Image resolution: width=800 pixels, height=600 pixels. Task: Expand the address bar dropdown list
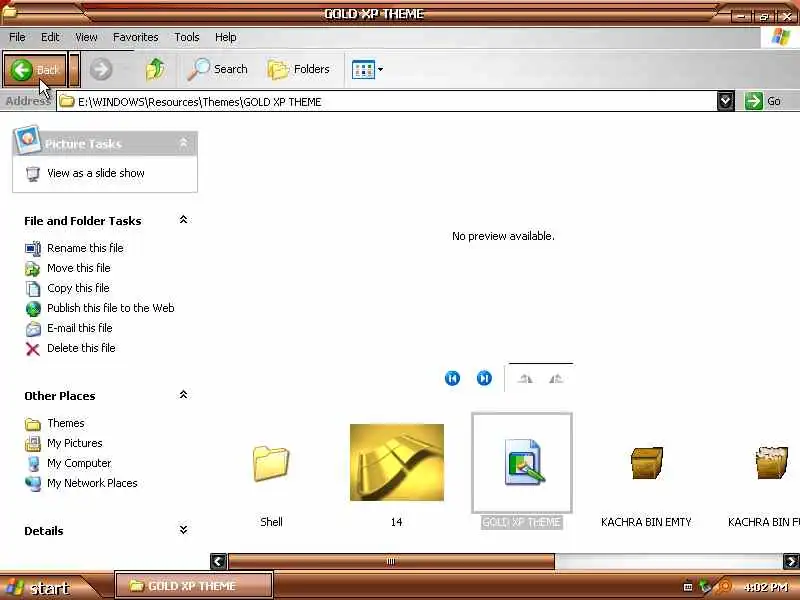pos(726,102)
